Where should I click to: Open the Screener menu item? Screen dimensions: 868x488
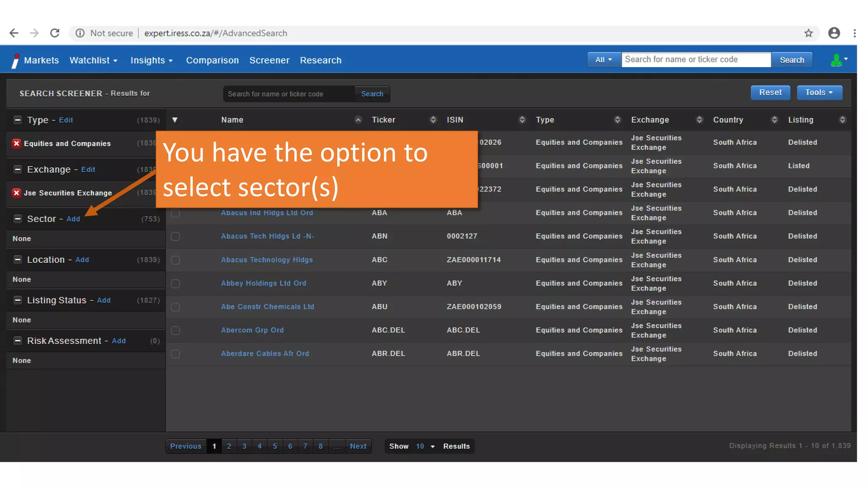(269, 60)
